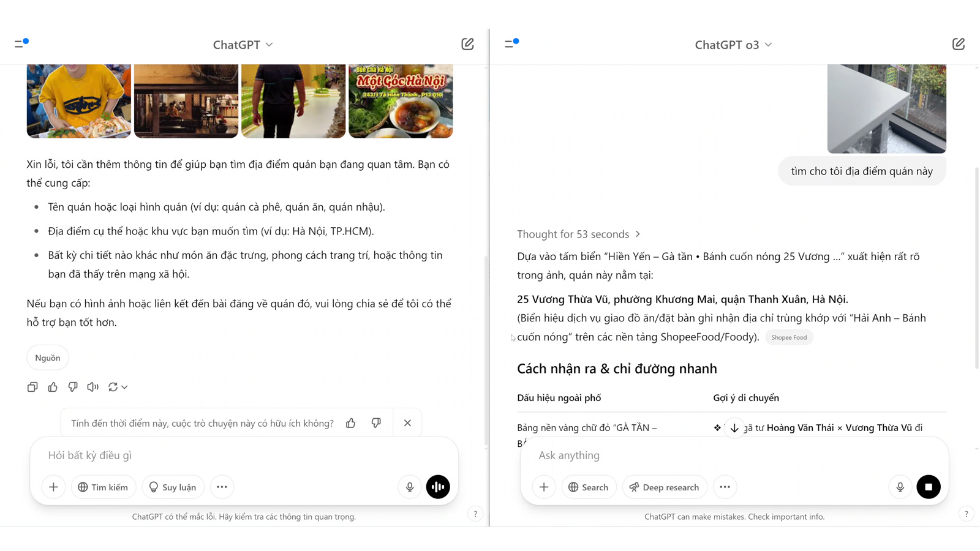
Task: Add attachment with plus button in left composer
Action: tap(53, 487)
